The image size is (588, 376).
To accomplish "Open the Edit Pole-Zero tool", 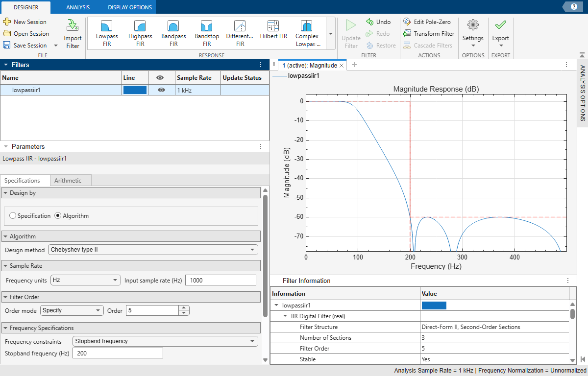I will click(427, 22).
